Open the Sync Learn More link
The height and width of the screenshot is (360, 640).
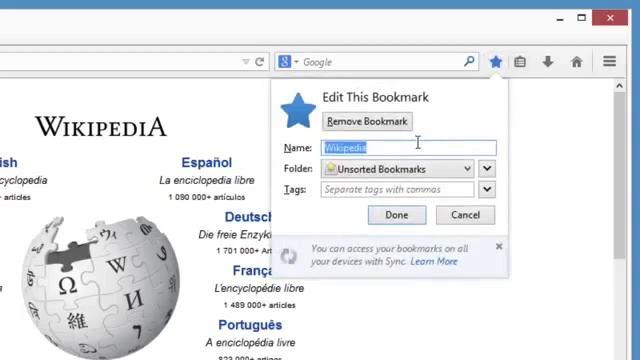[x=434, y=262]
